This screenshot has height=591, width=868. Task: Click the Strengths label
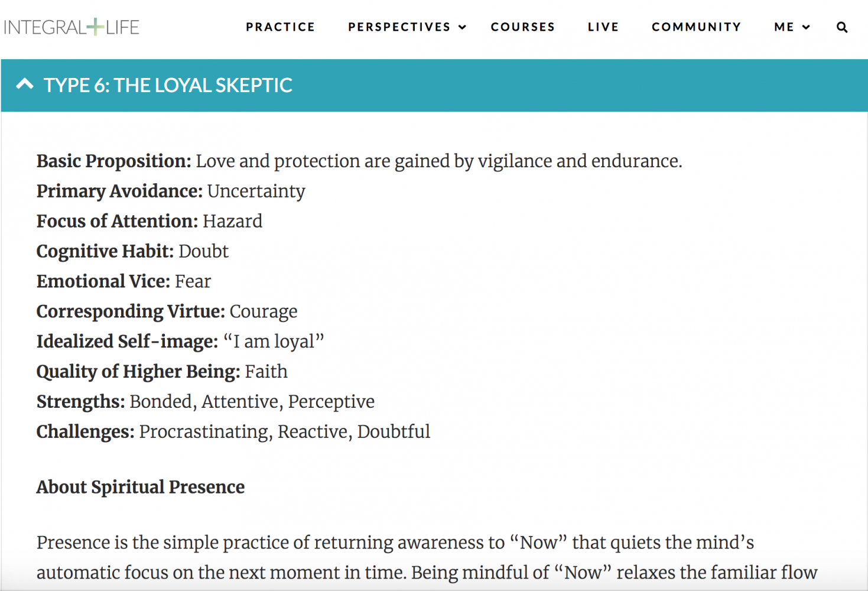81,401
